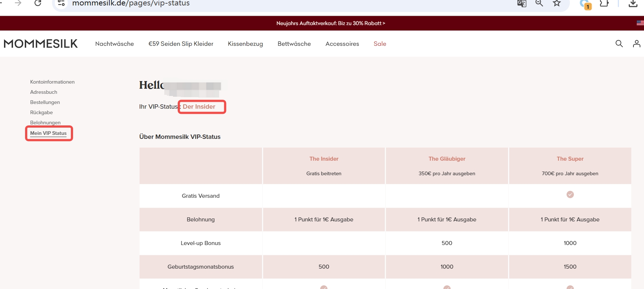Click the MOMMESILK logo

[41, 44]
